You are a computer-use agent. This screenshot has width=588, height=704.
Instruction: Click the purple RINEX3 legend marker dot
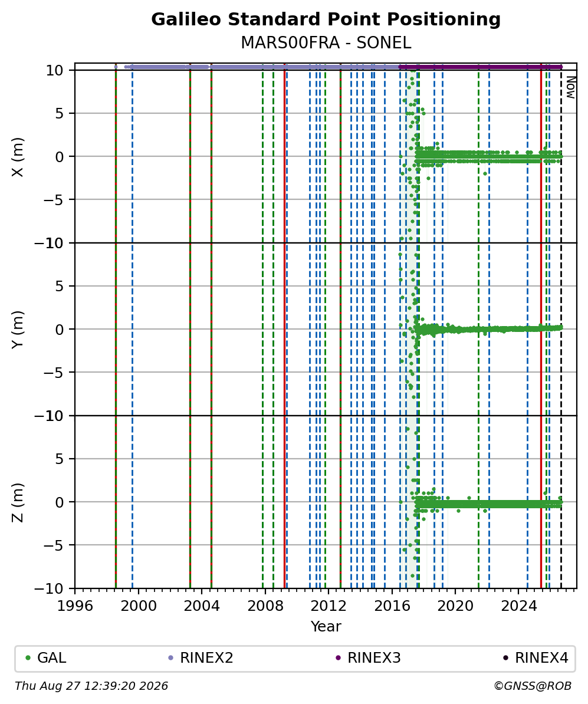pos(338,658)
